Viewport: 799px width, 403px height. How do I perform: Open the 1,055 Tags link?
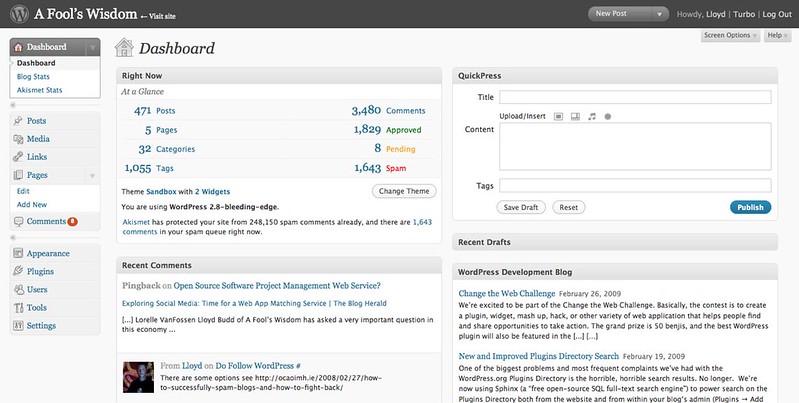149,168
